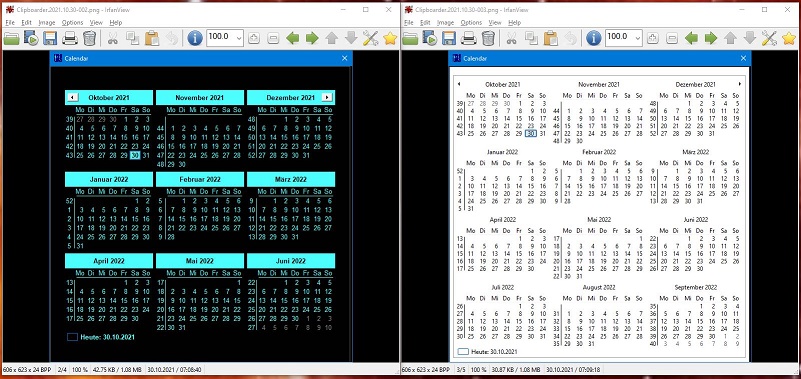This screenshot has width=801, height=379.
Task: Open Edit menu in right IrfanView window
Action: pos(425,22)
